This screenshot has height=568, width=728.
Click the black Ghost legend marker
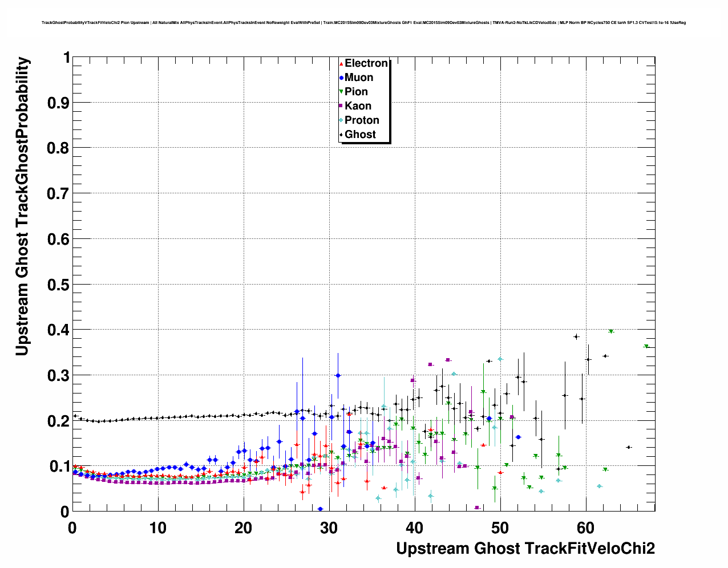pos(341,135)
